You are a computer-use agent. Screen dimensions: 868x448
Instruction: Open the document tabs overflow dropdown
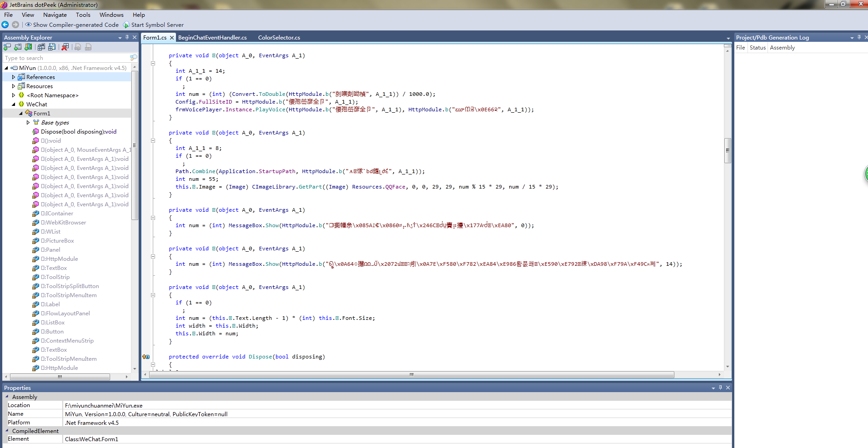tap(728, 38)
